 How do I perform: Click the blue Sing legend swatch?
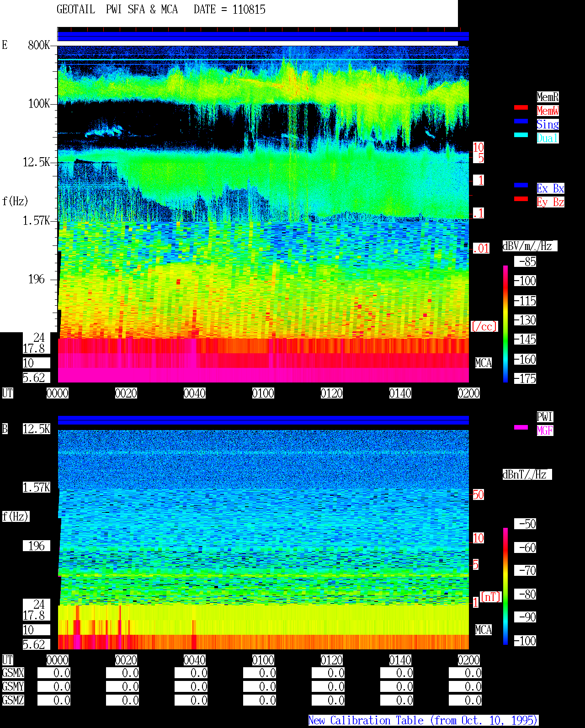click(x=521, y=121)
